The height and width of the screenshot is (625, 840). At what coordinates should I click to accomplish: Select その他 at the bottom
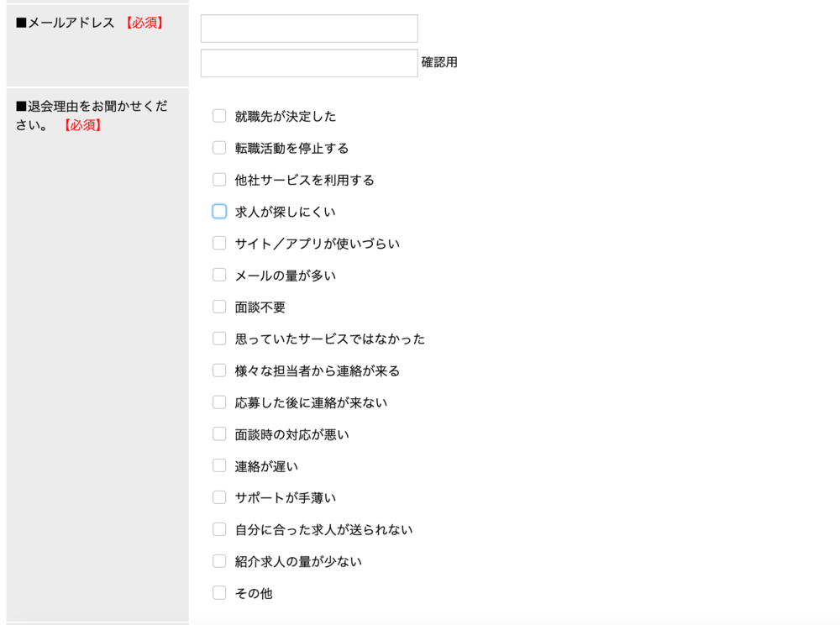(x=219, y=593)
